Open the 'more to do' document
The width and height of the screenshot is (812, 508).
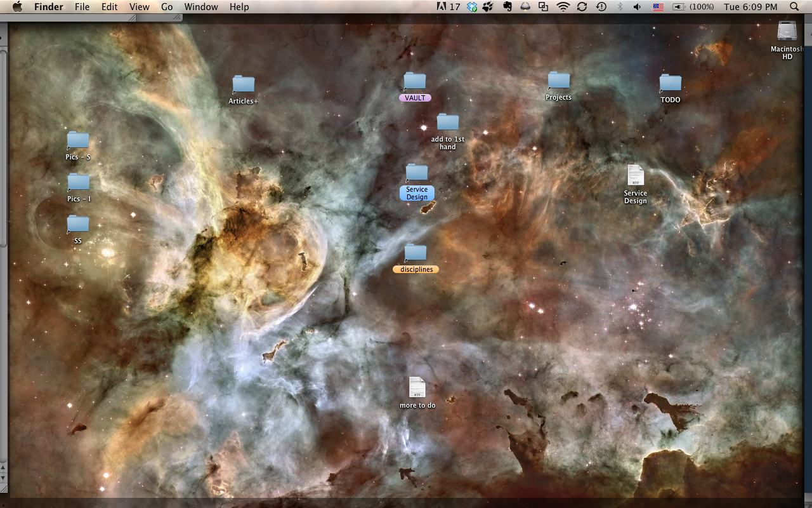click(x=417, y=386)
